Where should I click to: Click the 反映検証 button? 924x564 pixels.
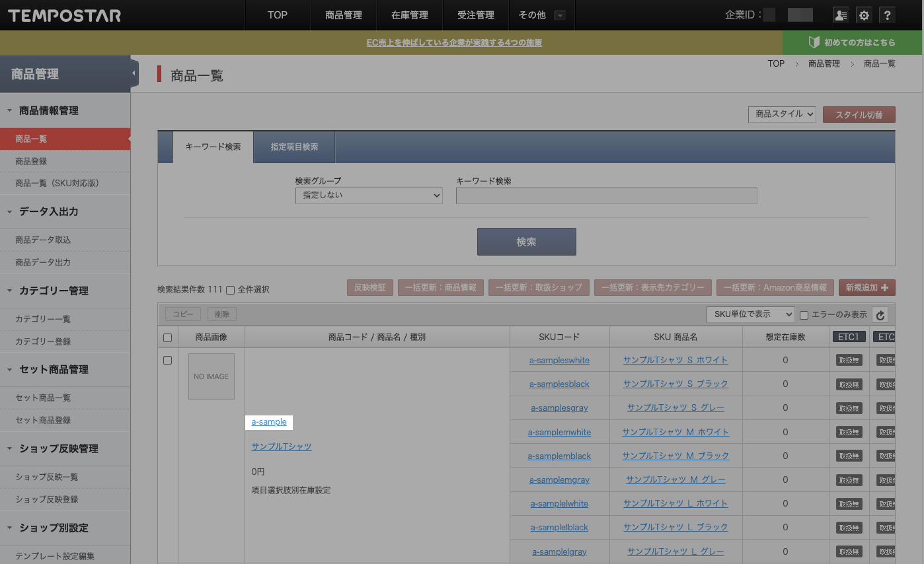(370, 287)
